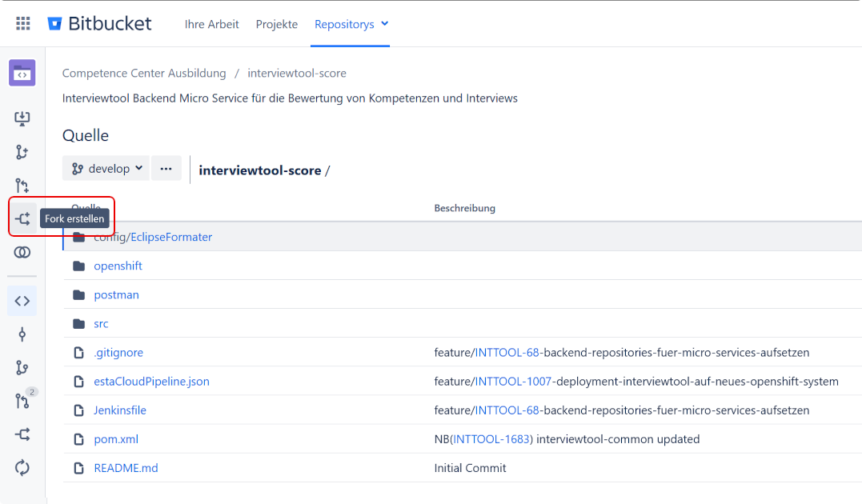Open the postman folder
This screenshot has height=504, width=862.
117,295
